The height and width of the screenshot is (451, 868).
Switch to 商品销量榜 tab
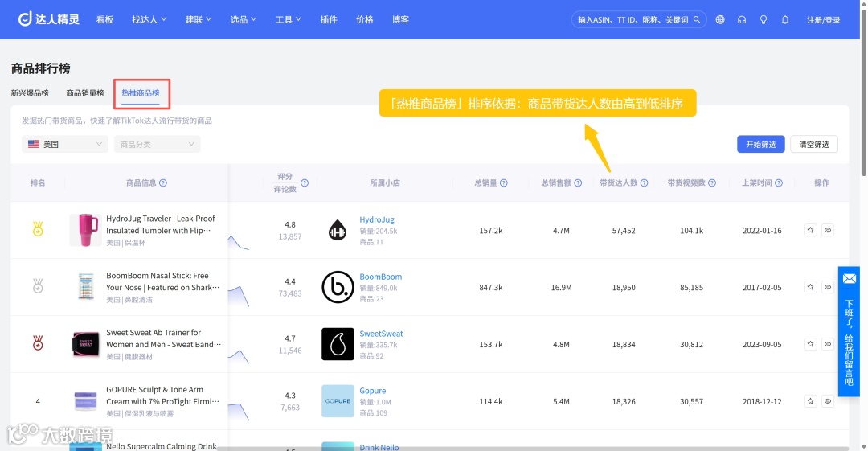85,93
